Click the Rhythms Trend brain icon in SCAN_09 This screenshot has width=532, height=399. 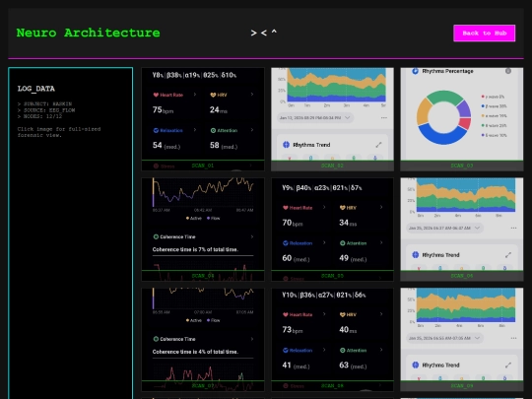[416, 366]
